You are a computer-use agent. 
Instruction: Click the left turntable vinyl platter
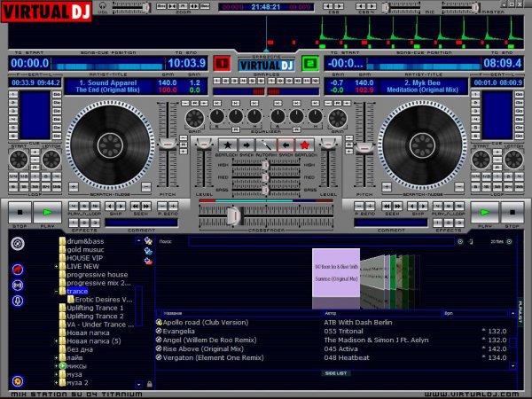(x=110, y=146)
